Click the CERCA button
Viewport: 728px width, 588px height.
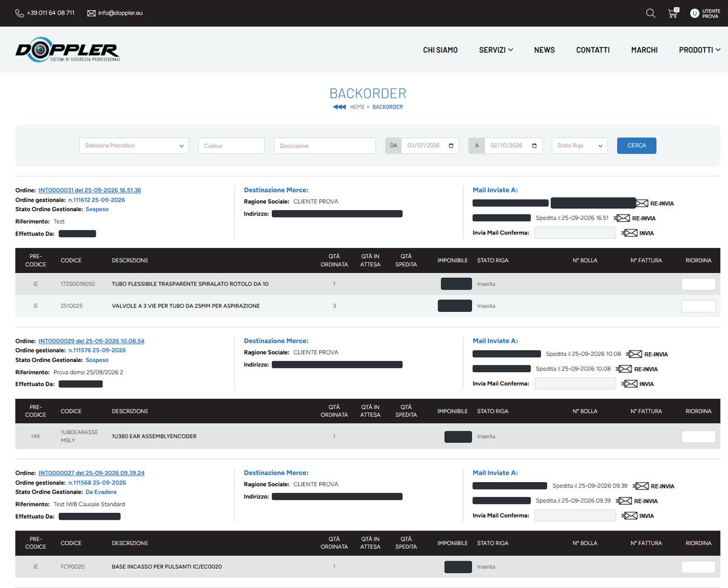tap(636, 146)
